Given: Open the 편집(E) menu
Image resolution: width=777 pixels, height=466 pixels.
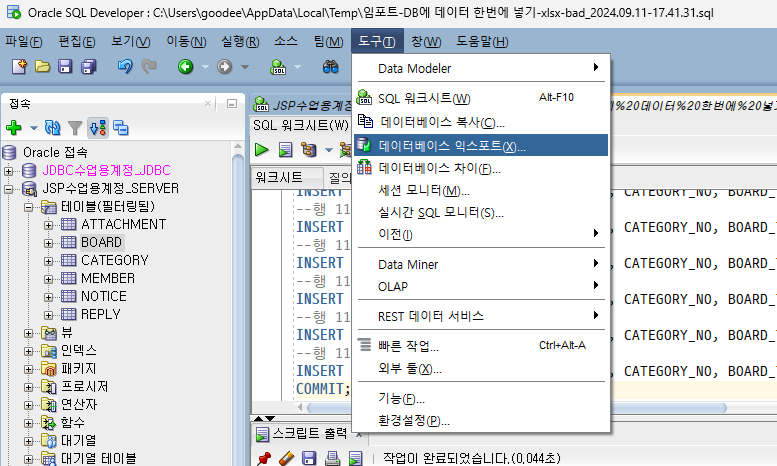Looking at the screenshot, I should click(x=77, y=41).
